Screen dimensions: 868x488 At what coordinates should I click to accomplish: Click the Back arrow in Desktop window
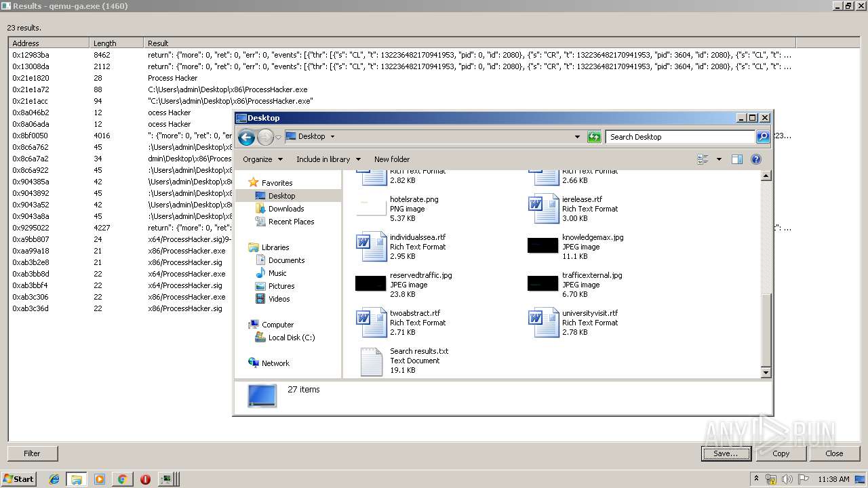click(x=246, y=138)
